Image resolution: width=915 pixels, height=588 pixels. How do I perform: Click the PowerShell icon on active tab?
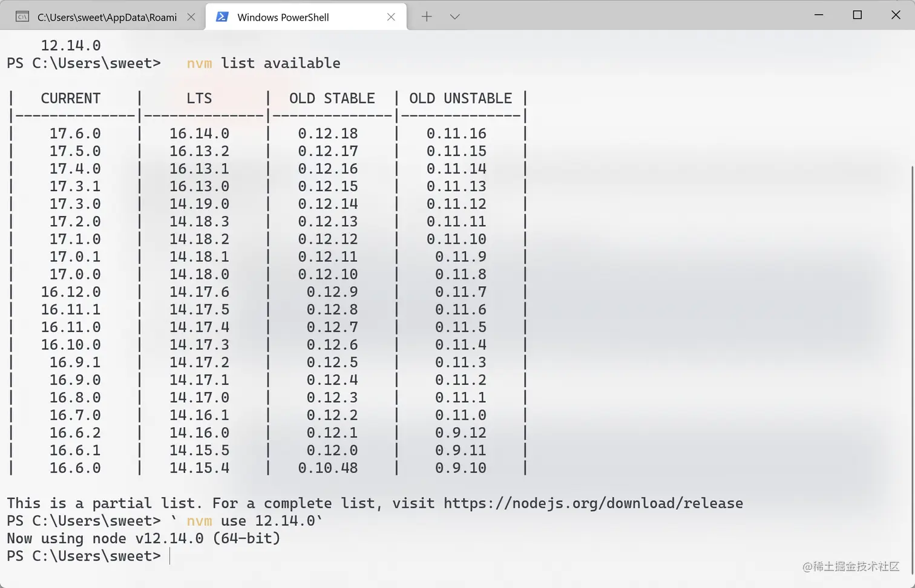[222, 17]
